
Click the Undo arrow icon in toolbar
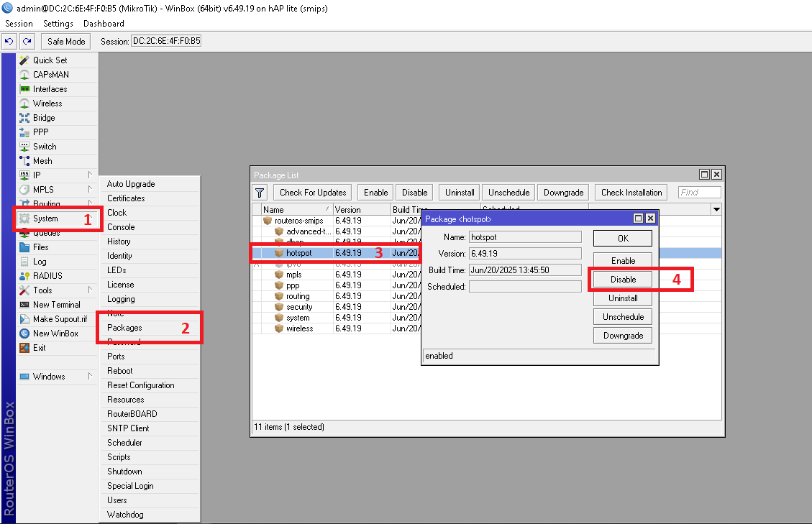coord(9,42)
